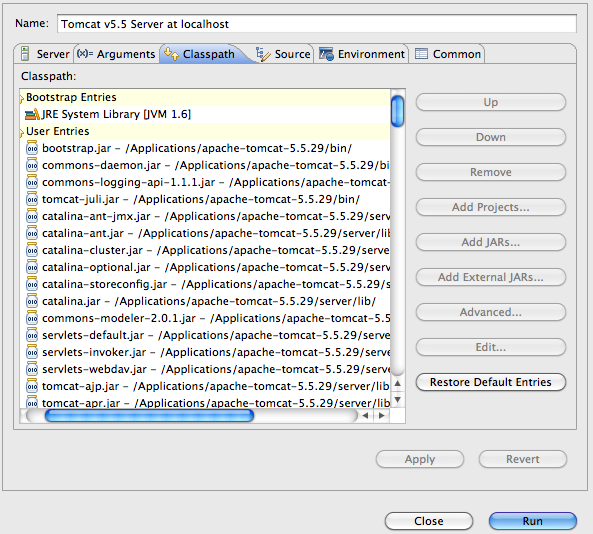Click the catalina-optional.jar file icon
Image resolution: width=593 pixels, height=534 pixels.
point(32,267)
